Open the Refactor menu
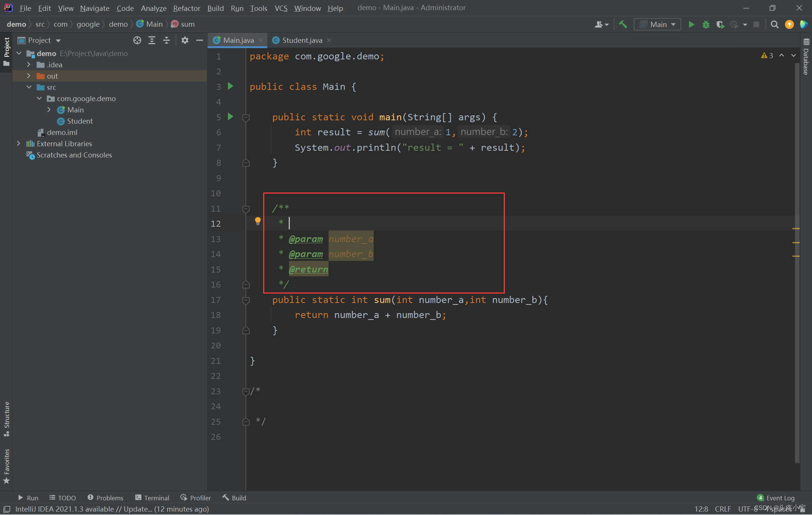 pos(186,8)
